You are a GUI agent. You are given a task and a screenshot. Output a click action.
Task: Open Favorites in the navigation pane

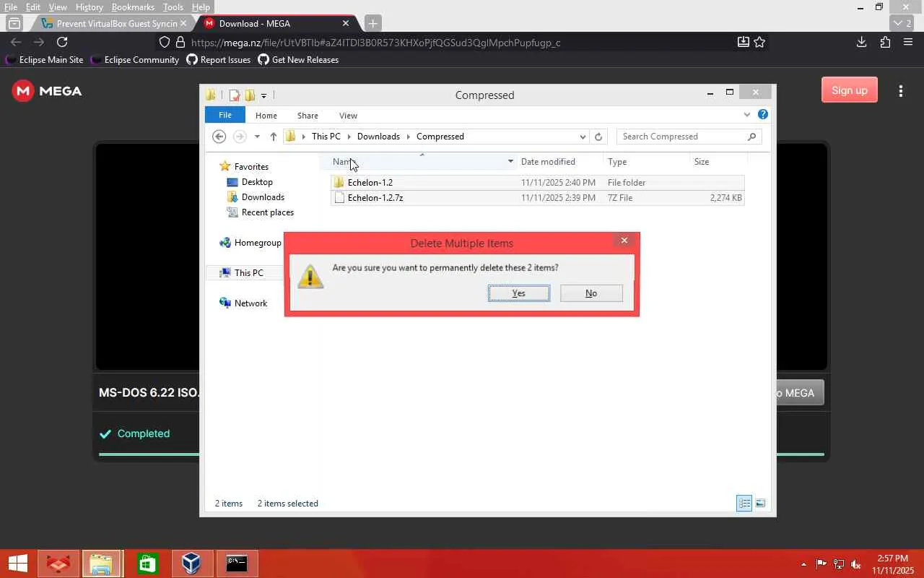pos(251,167)
